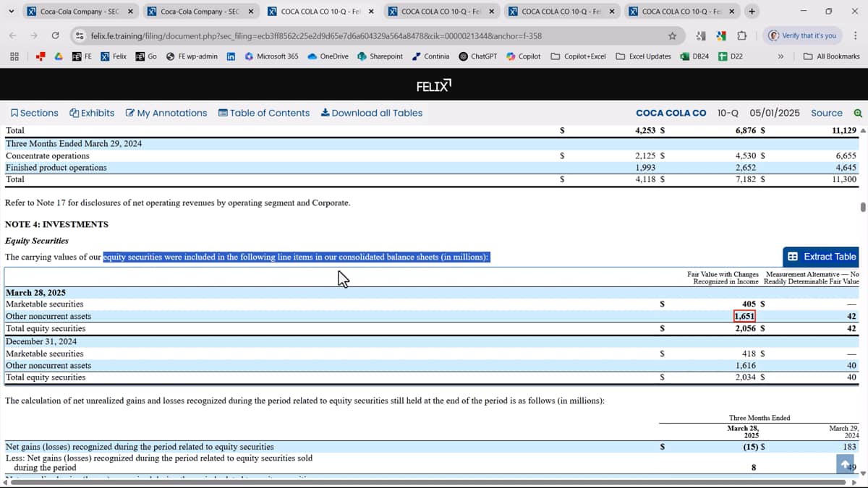Viewport: 868px width, 488px height.
Task: Click the March 28, 2025 row header
Action: (35, 293)
